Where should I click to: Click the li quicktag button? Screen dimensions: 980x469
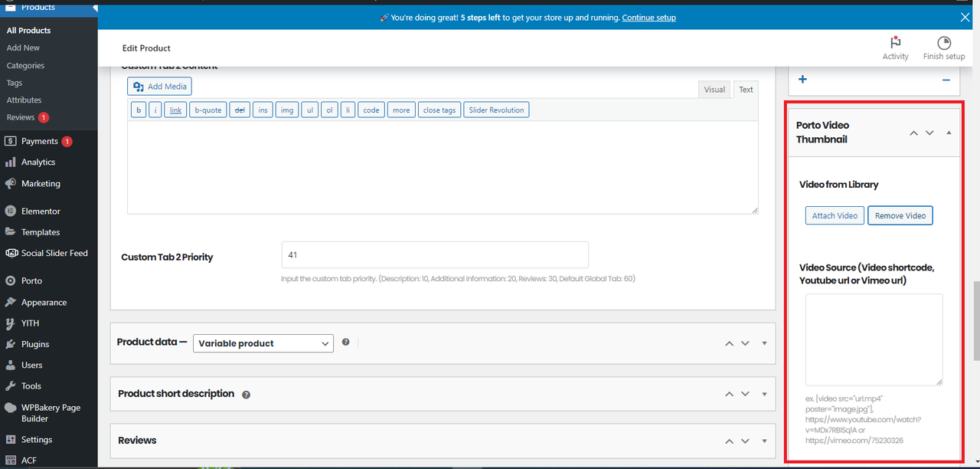pos(348,110)
